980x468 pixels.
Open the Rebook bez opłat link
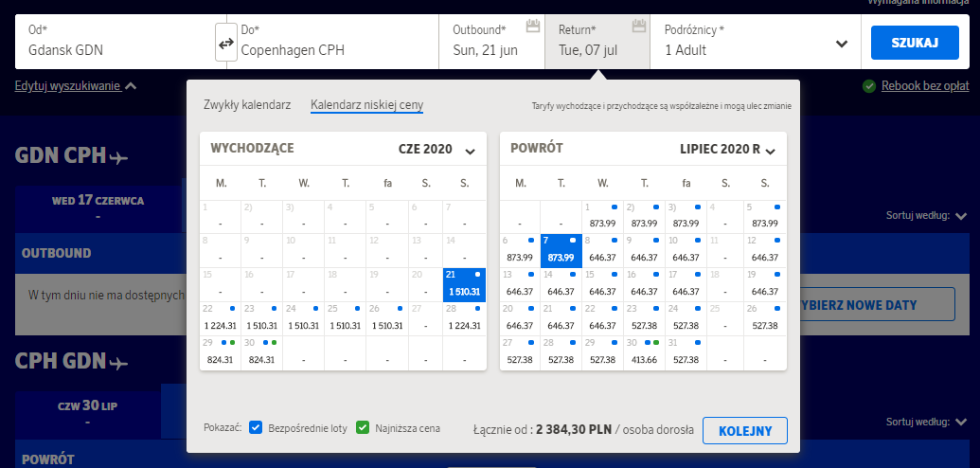[x=922, y=86]
